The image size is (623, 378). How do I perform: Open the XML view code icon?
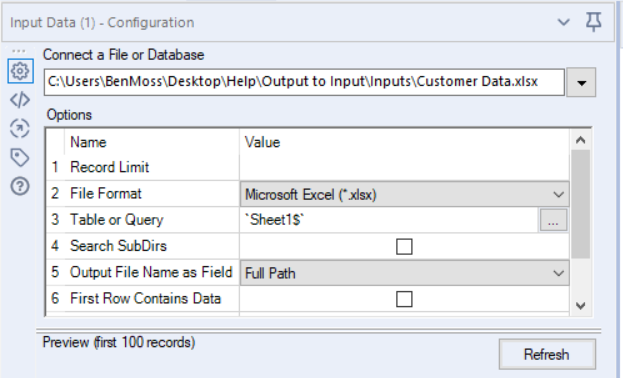point(20,100)
